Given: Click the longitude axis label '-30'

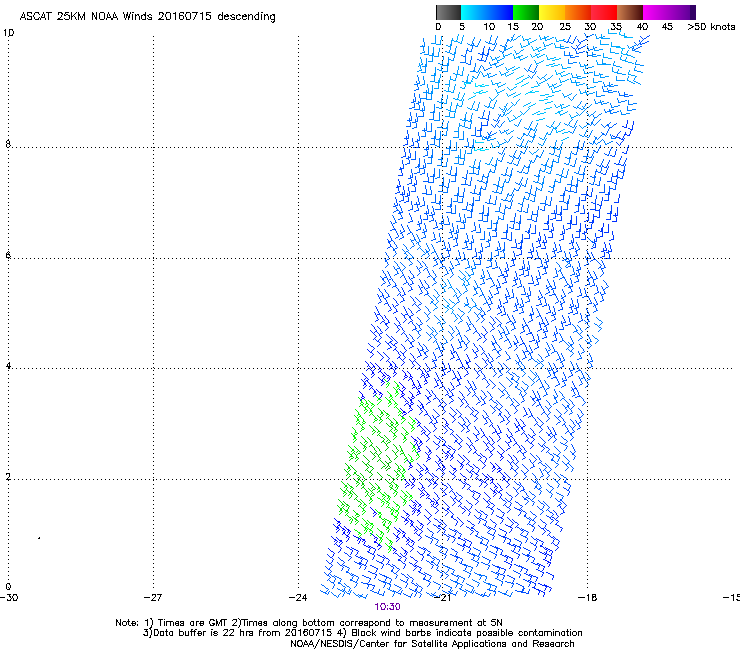Looking at the screenshot, I should tap(9, 598).
